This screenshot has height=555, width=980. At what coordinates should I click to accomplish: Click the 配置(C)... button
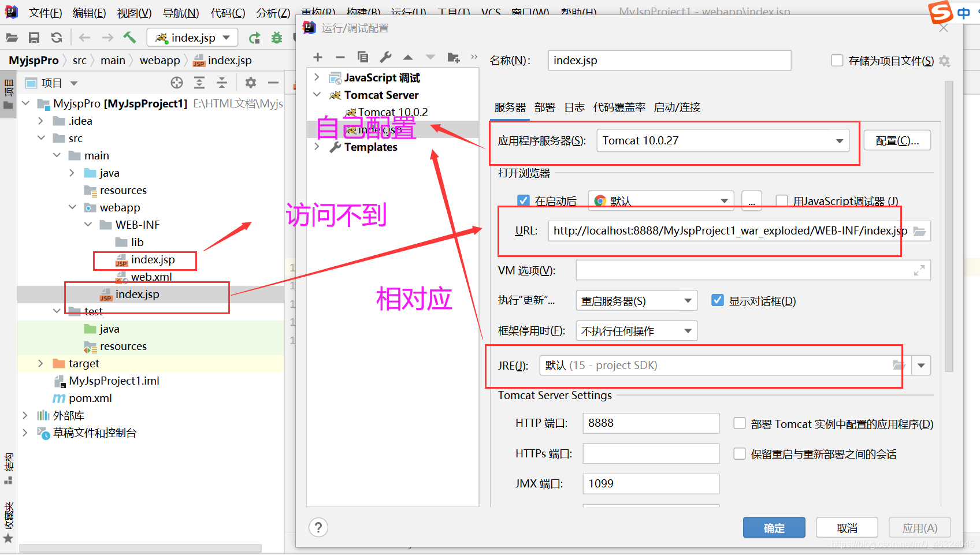pos(897,140)
